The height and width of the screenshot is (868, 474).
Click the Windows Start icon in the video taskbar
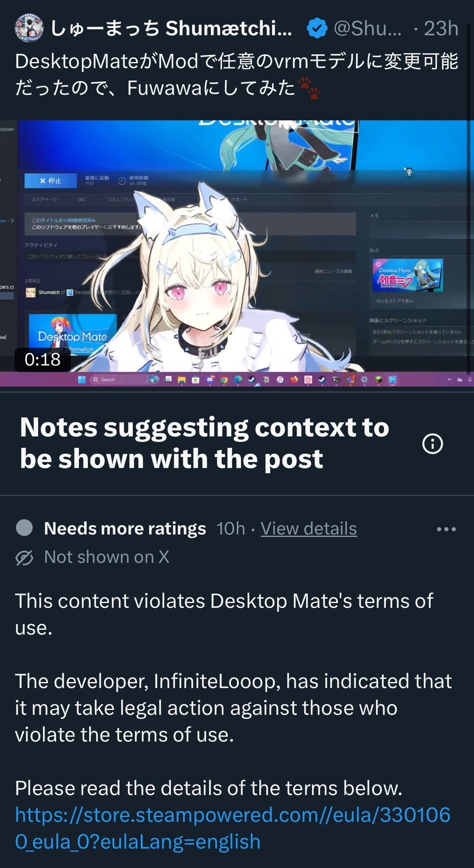82,380
